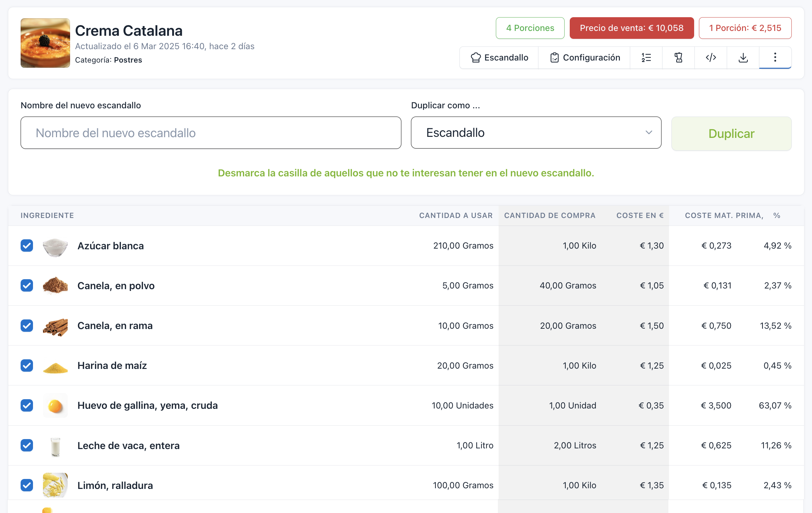This screenshot has height=513, width=812.
Task: Click the 40,00 Gramos purchase quantity
Action: pyautogui.click(x=568, y=285)
